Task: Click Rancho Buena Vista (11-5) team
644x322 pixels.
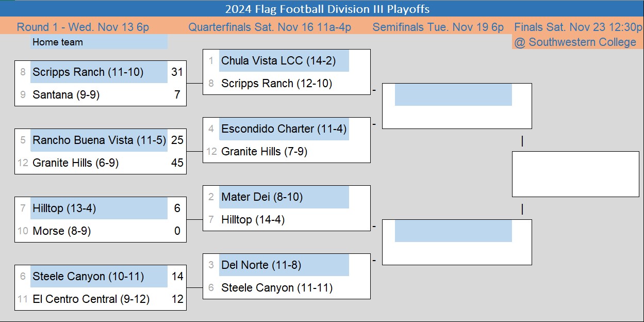Action: point(100,140)
